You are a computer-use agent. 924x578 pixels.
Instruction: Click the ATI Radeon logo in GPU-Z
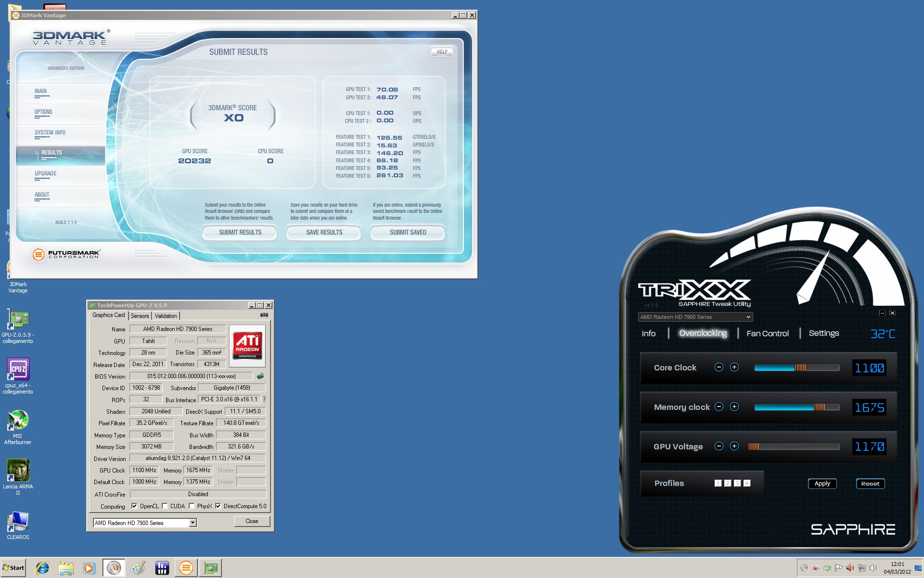tap(247, 346)
